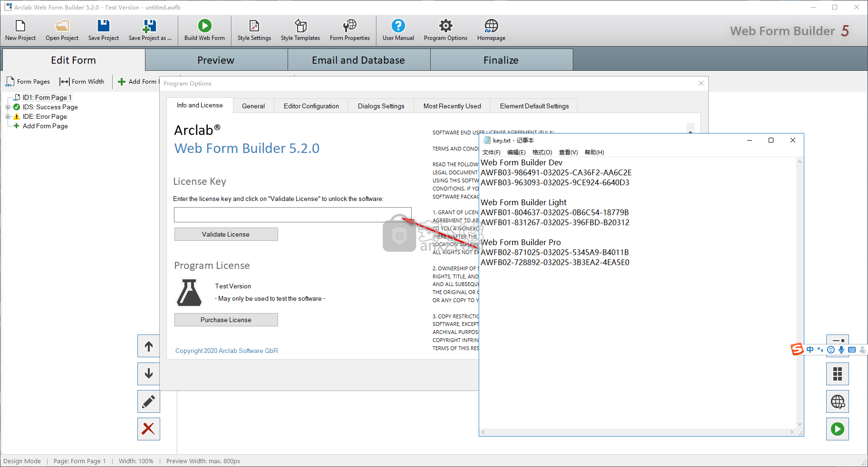This screenshot has width=868, height=467.
Task: Open Program Options gear
Action: point(445,30)
